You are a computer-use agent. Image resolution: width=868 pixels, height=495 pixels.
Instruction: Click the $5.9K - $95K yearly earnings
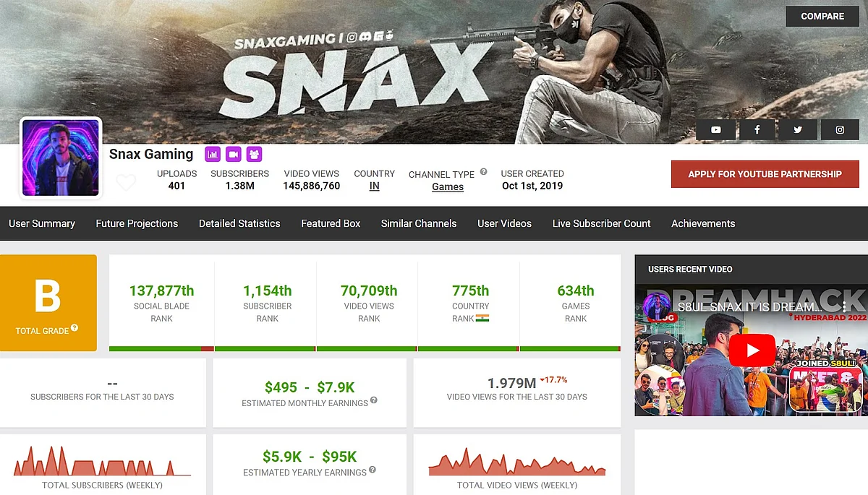[310, 457]
